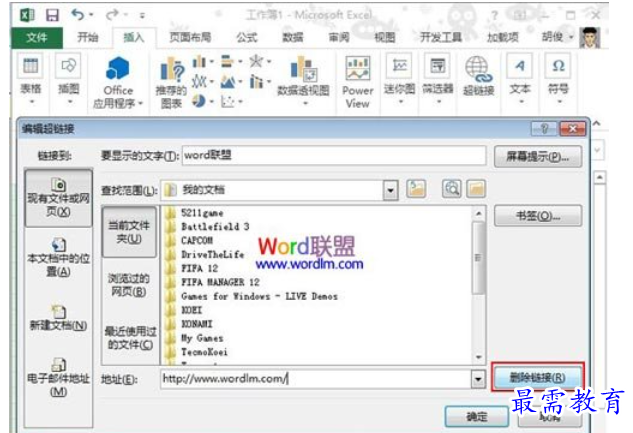This screenshot has height=433, width=633.
Task: Click the 地址 address input field
Action: [x=315, y=379]
